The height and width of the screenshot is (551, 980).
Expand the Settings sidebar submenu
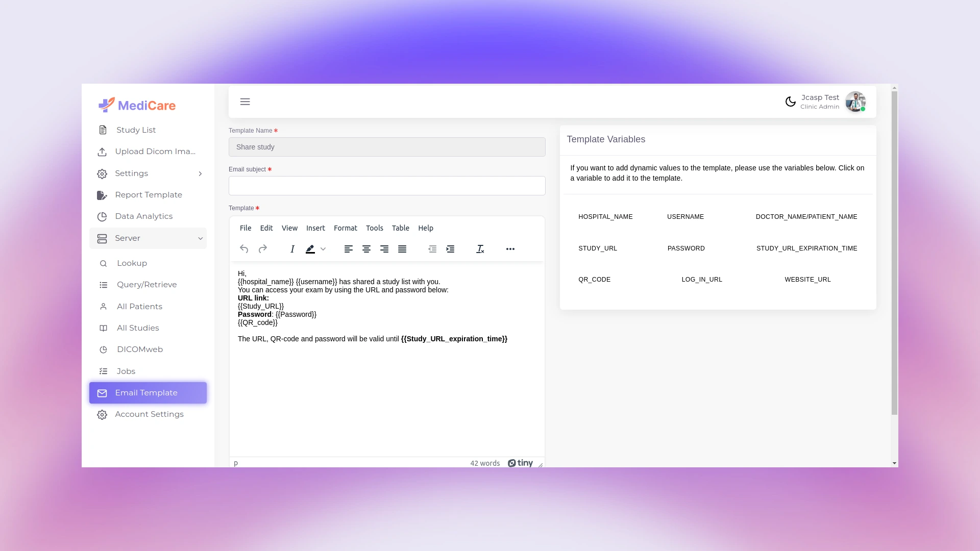click(x=200, y=173)
